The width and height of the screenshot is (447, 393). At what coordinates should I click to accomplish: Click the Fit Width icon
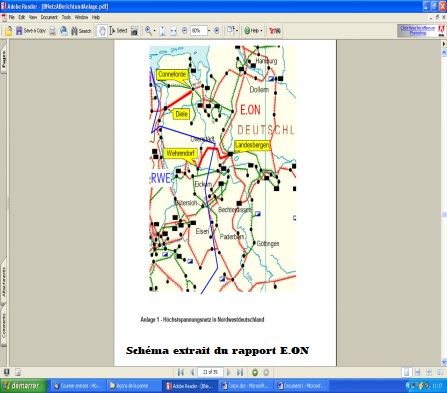click(173, 31)
